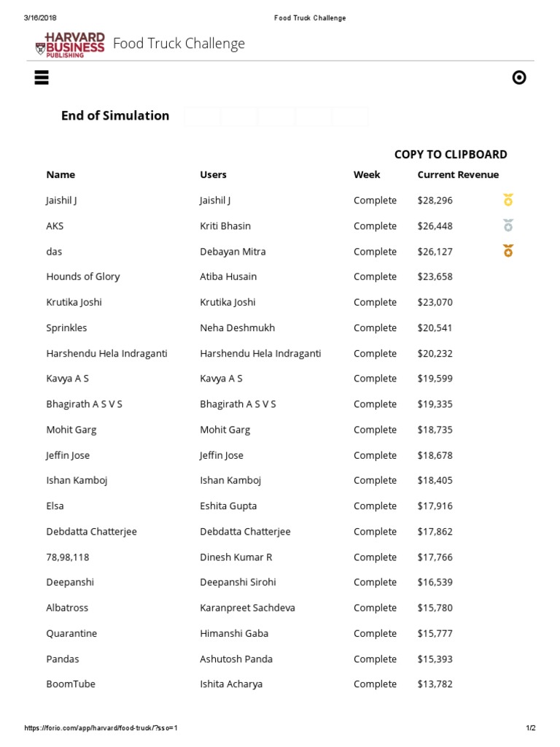Open the forio.com food-truck URL link

coord(101,728)
